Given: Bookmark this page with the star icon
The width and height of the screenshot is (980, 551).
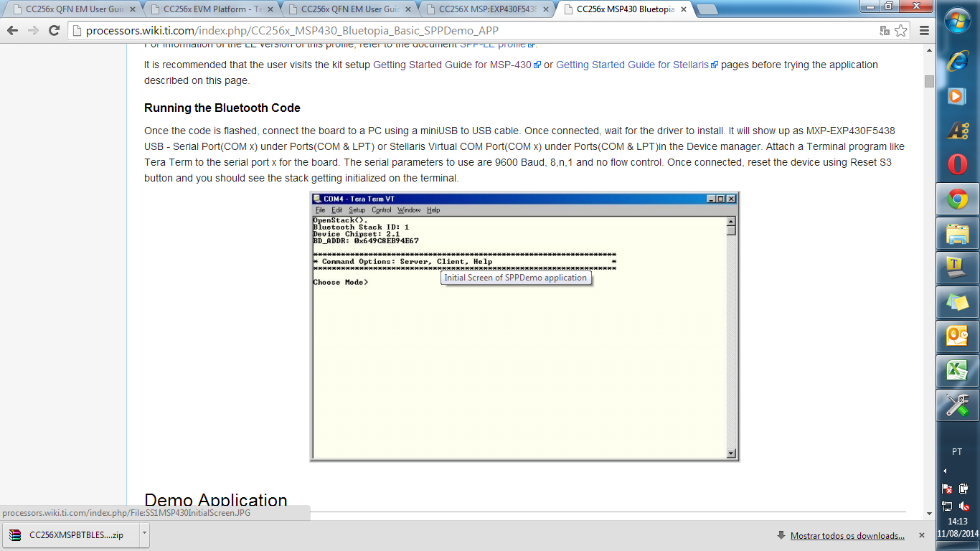Looking at the screenshot, I should click(x=900, y=31).
